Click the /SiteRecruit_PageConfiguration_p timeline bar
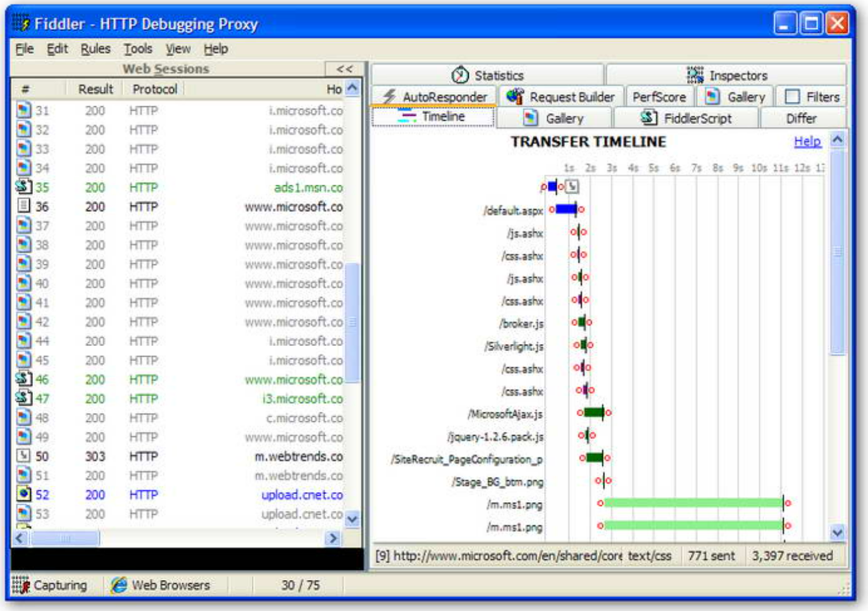Viewport: 868px width, 611px height. 595,458
